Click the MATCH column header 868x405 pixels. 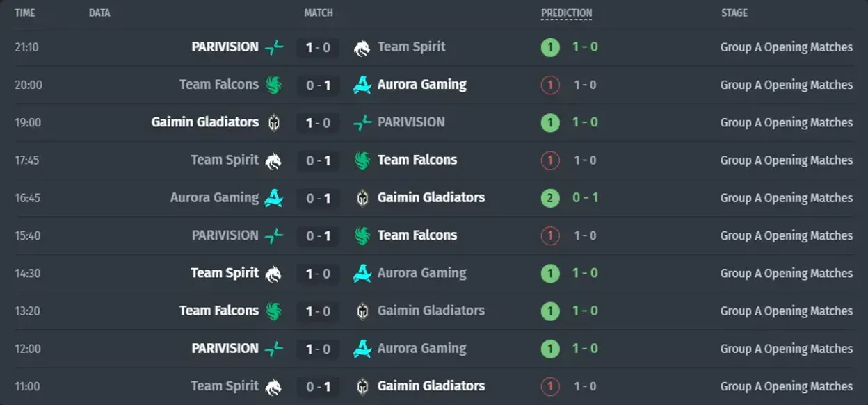(x=319, y=13)
